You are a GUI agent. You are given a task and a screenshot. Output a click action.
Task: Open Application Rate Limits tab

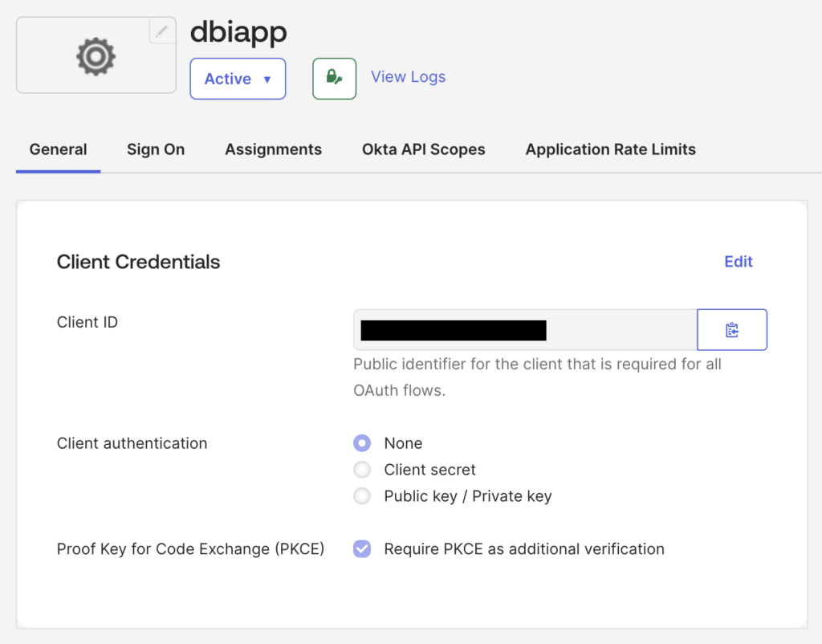tap(611, 149)
